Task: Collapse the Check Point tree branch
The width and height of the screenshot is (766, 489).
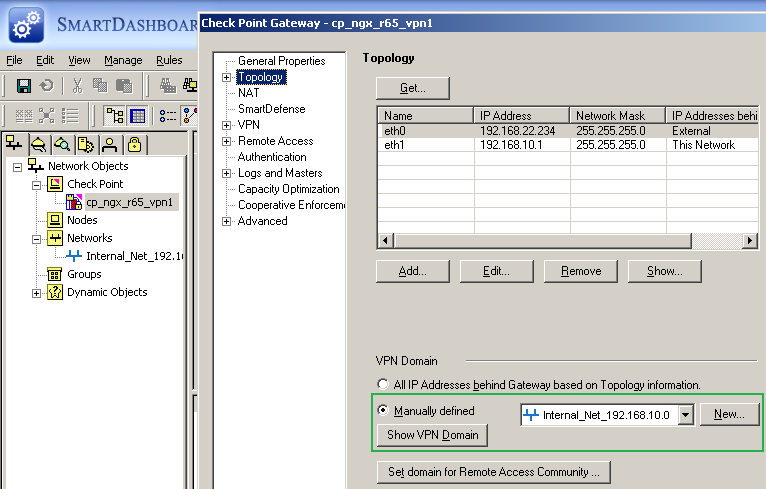Action: pos(36,185)
